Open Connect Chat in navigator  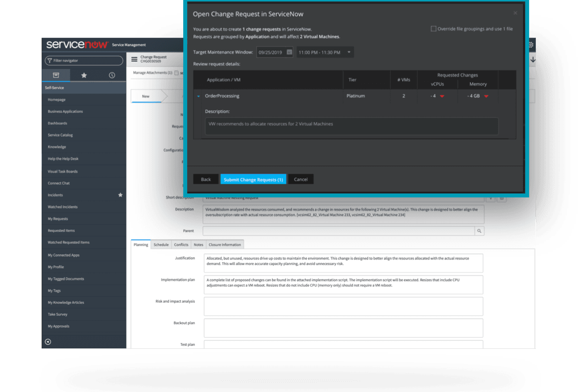tap(59, 183)
